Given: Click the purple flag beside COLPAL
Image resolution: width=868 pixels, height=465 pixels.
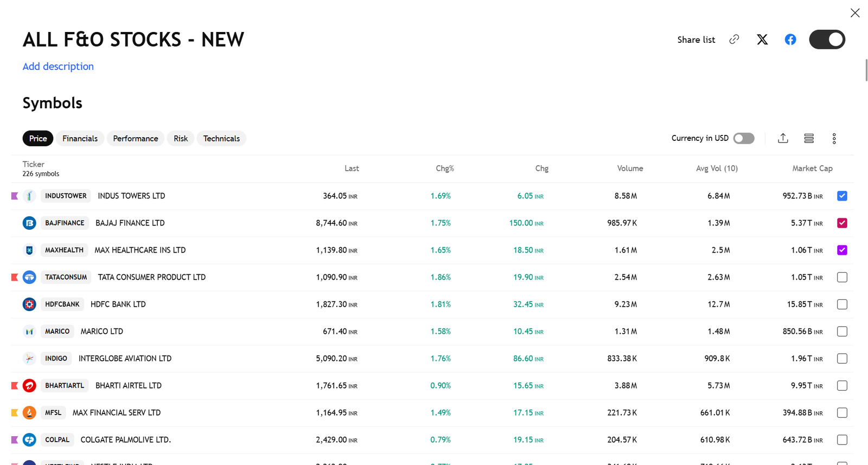Looking at the screenshot, I should 15,440.
